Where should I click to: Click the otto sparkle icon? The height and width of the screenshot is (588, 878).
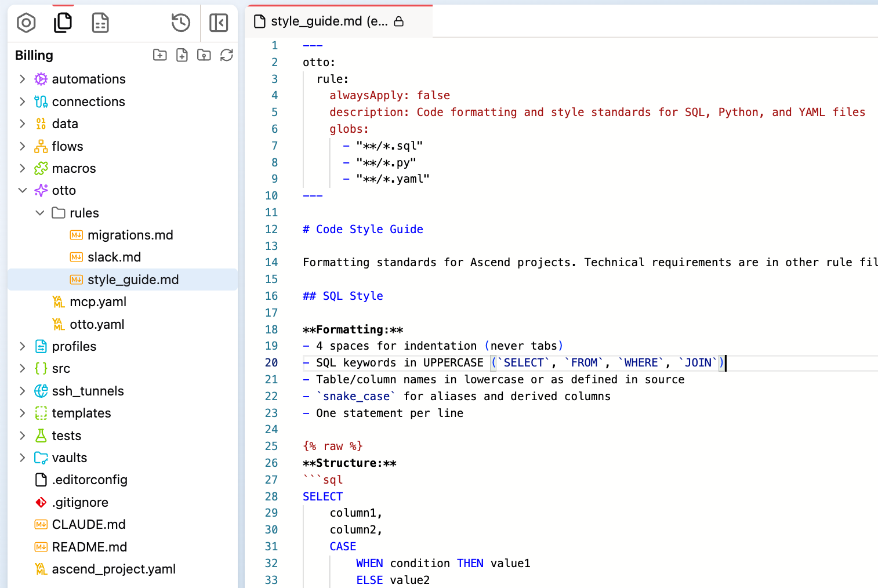(x=41, y=190)
